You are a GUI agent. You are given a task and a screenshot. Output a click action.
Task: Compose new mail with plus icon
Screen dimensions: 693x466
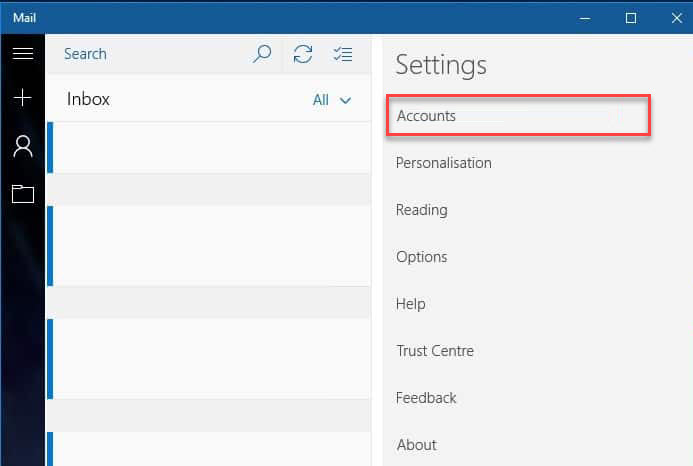(x=23, y=98)
